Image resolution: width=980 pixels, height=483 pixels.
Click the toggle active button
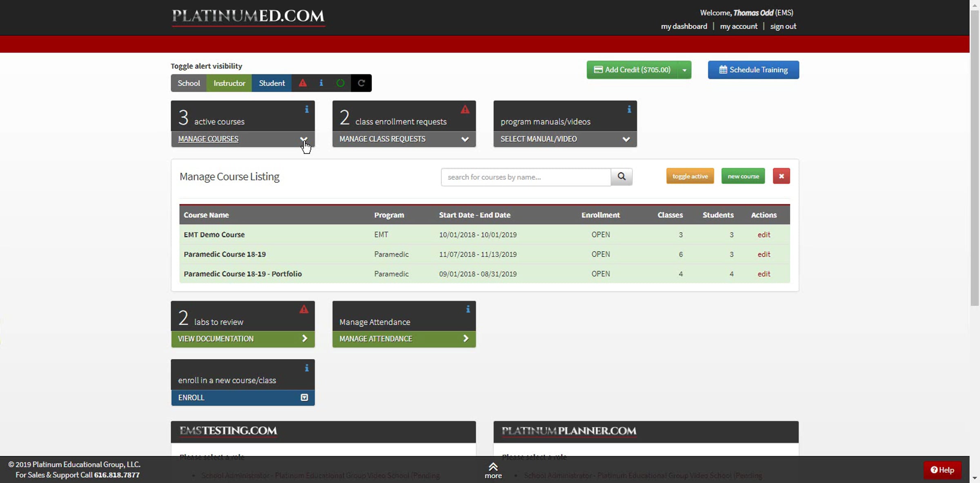tap(690, 176)
